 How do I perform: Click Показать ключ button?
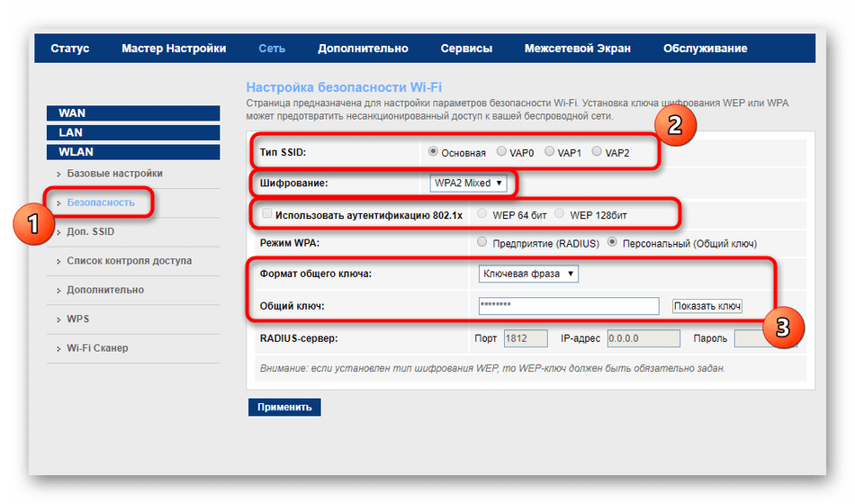click(x=707, y=306)
